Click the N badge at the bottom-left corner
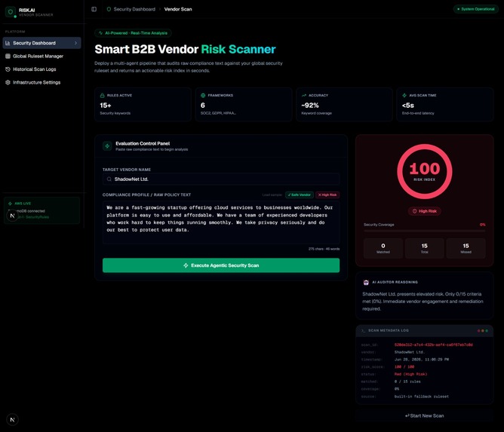This screenshot has height=432, width=504. 12,420
